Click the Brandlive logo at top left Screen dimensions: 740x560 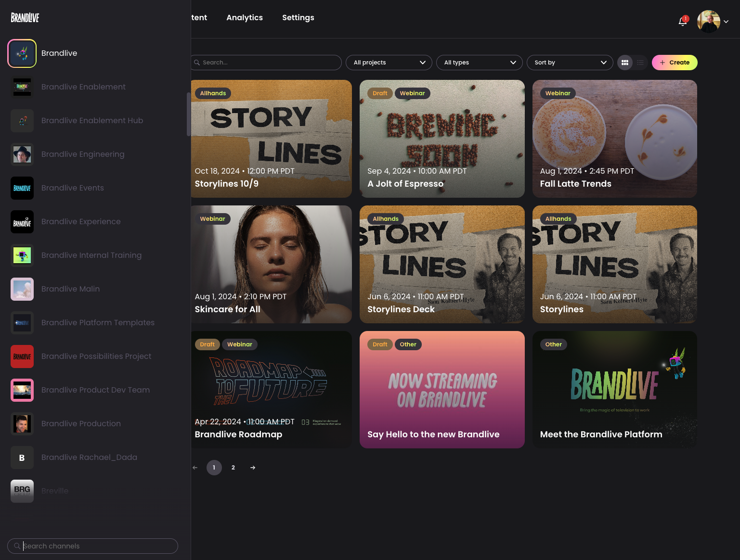click(x=25, y=18)
